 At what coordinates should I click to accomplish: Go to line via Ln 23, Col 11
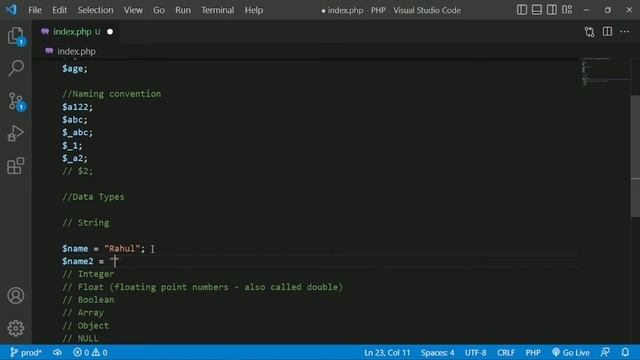pos(387,352)
